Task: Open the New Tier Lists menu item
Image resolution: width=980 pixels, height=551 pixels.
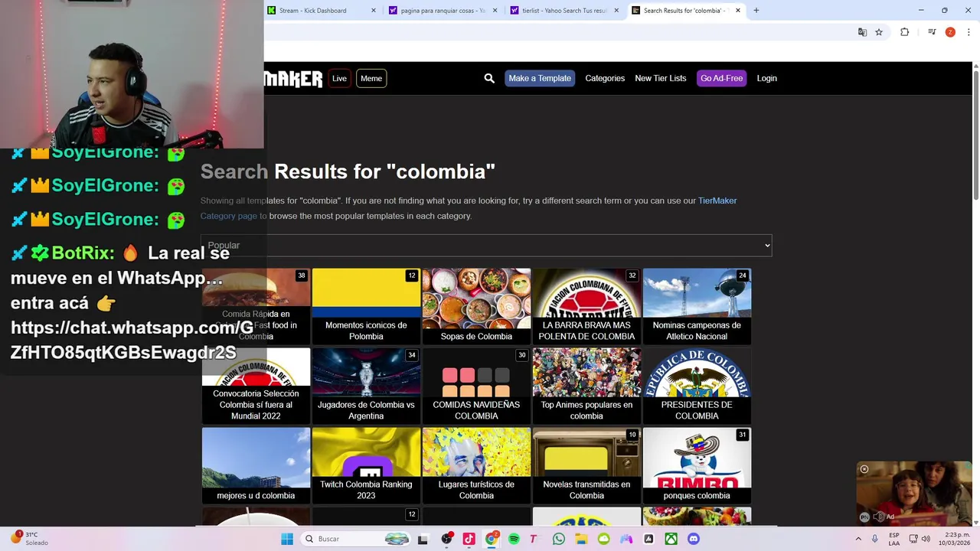Action: (661, 78)
